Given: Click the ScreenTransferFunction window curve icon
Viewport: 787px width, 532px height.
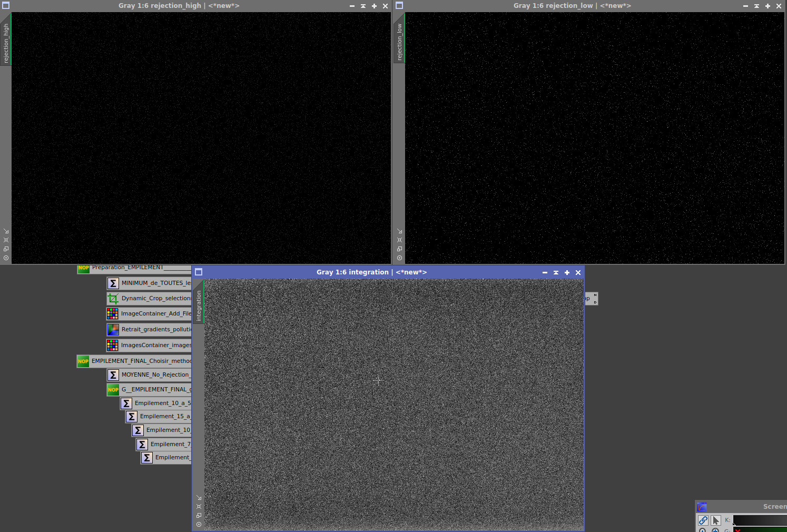Looking at the screenshot, I should tap(702, 506).
